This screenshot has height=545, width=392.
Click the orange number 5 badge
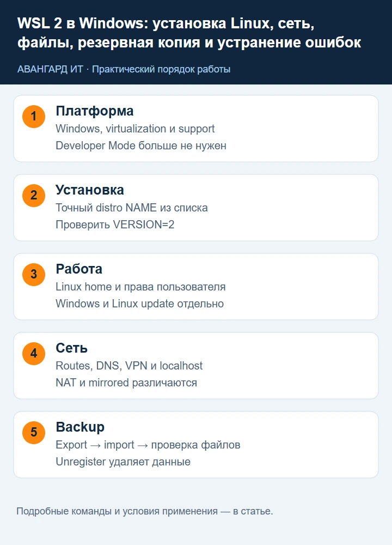(34, 432)
